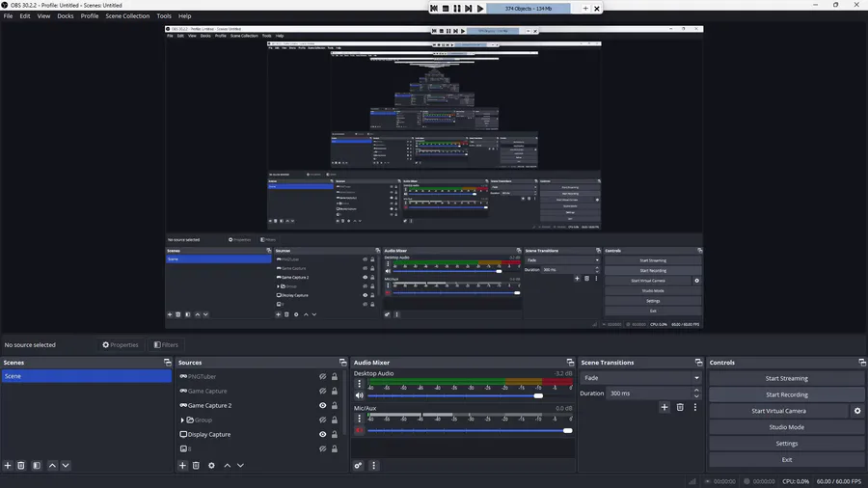Show the Group source with its eye icon
Image resolution: width=868 pixels, height=488 pixels.
click(323, 420)
